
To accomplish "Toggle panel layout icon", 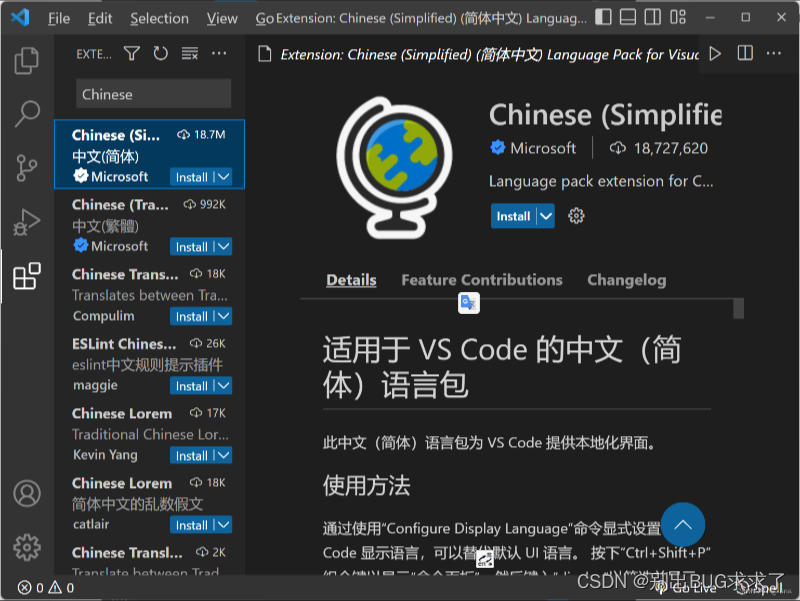I will pos(628,17).
